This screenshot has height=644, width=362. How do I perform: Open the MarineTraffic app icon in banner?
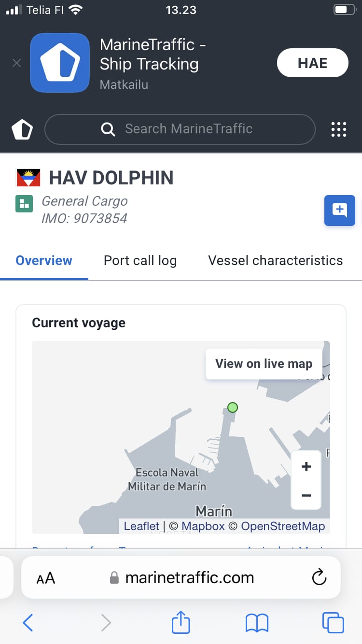coord(60,63)
